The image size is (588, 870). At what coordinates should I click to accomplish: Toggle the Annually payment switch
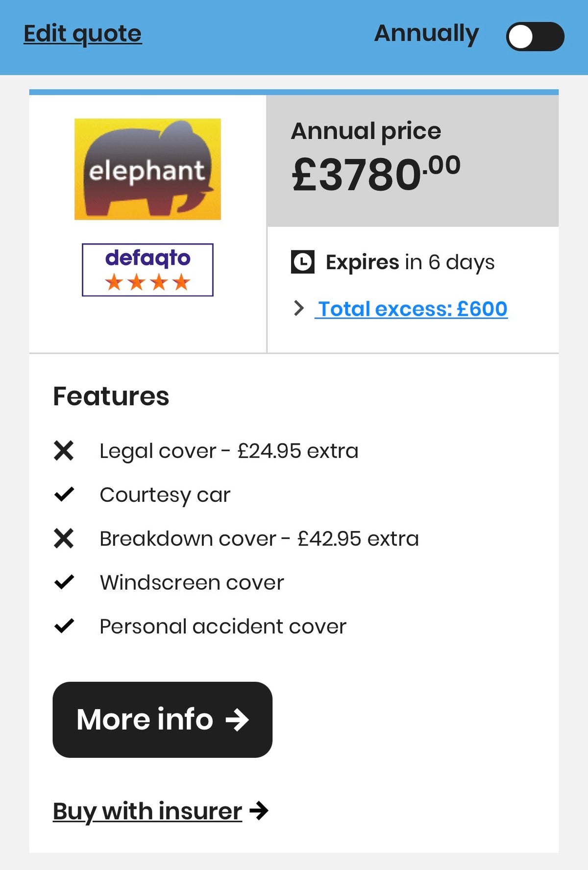coord(535,36)
